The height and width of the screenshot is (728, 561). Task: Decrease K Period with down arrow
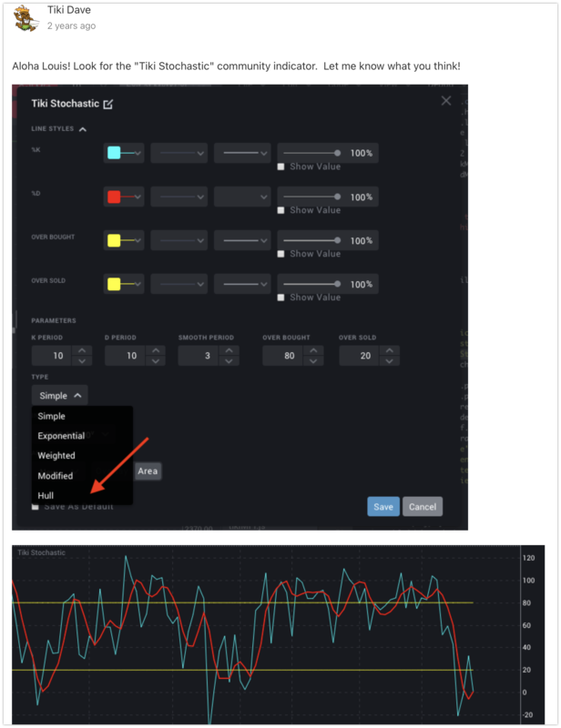coord(82,360)
